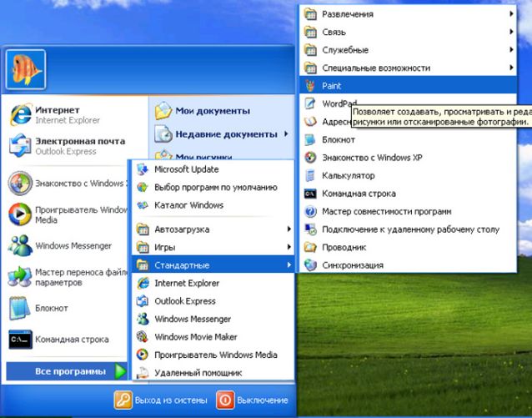Image resolution: width=532 pixels, height=418 pixels.
Task: Click the Блокнот icon in accessories submenu
Action: point(309,139)
